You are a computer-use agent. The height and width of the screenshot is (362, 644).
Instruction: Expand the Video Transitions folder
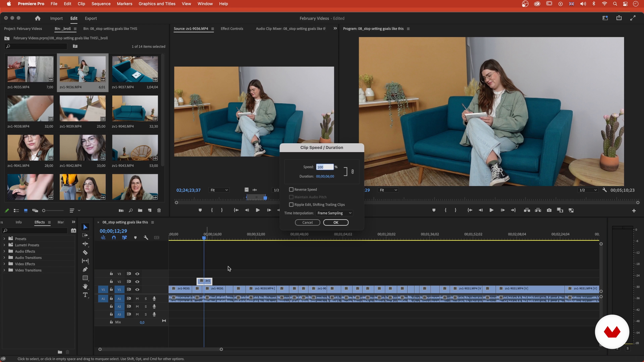[x=4, y=270]
